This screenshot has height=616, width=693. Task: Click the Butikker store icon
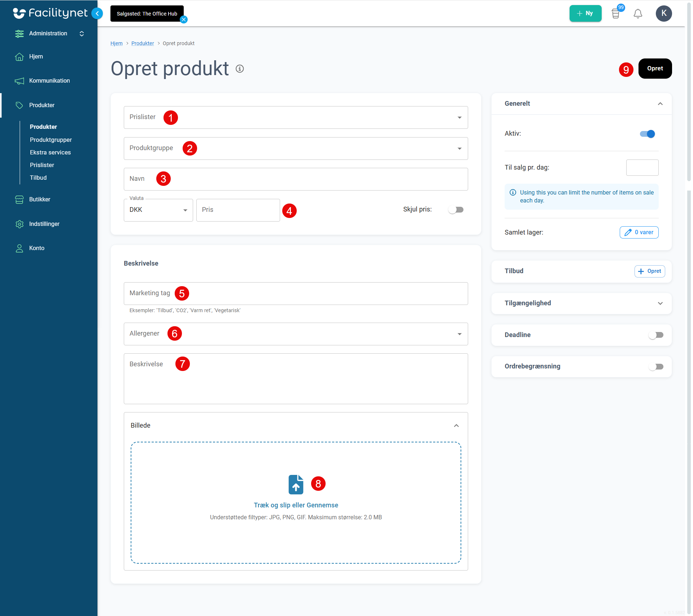(x=19, y=200)
